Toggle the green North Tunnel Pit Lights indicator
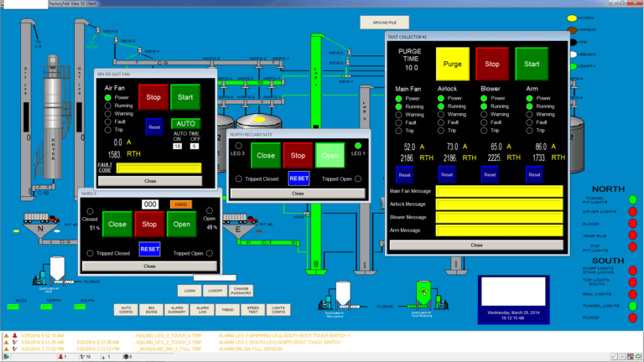Viewport: 644px width, 362px height. 632,199
